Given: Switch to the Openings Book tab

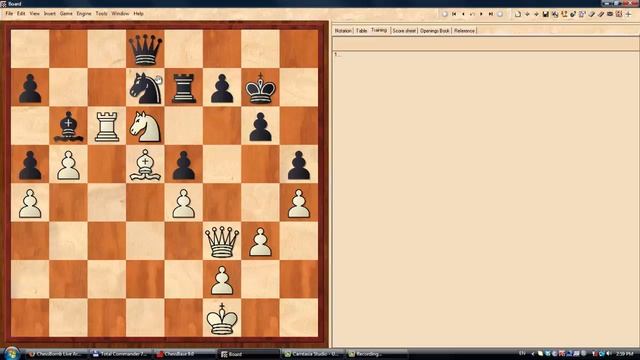Looking at the screenshot, I should pos(435,31).
